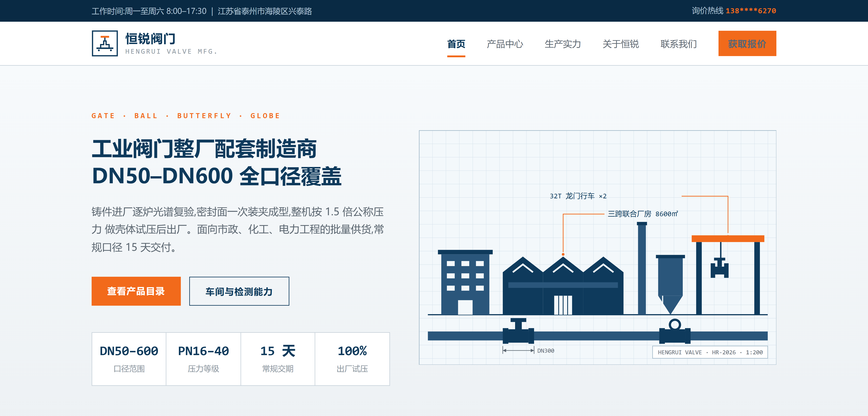The width and height of the screenshot is (868, 416).
Task: Click the DN50-600 口径范围 stat card
Action: pos(129,359)
